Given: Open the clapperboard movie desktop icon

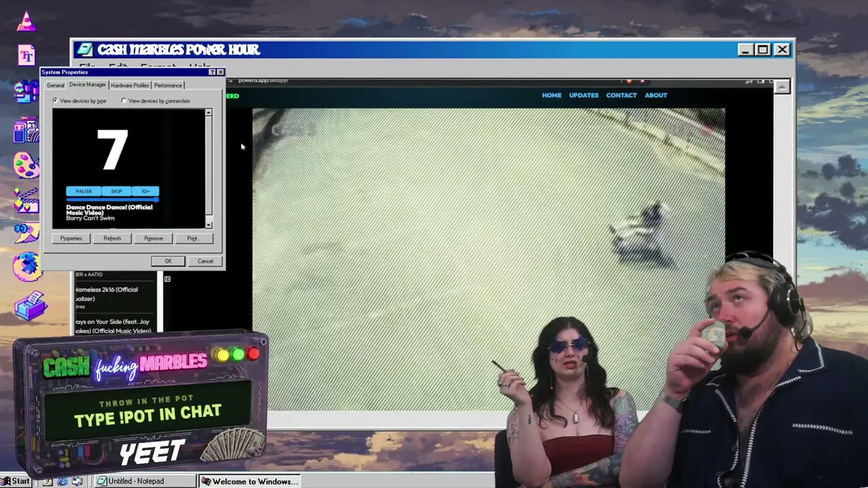Looking at the screenshot, I should click(26, 201).
